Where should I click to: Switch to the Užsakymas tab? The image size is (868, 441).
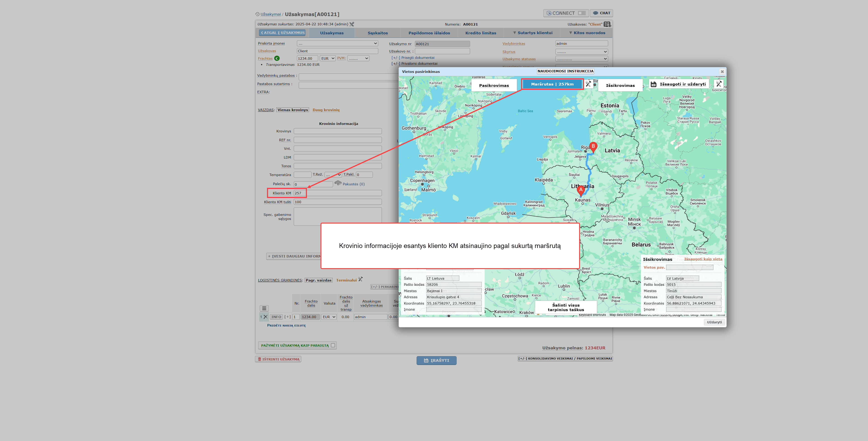pyautogui.click(x=332, y=33)
